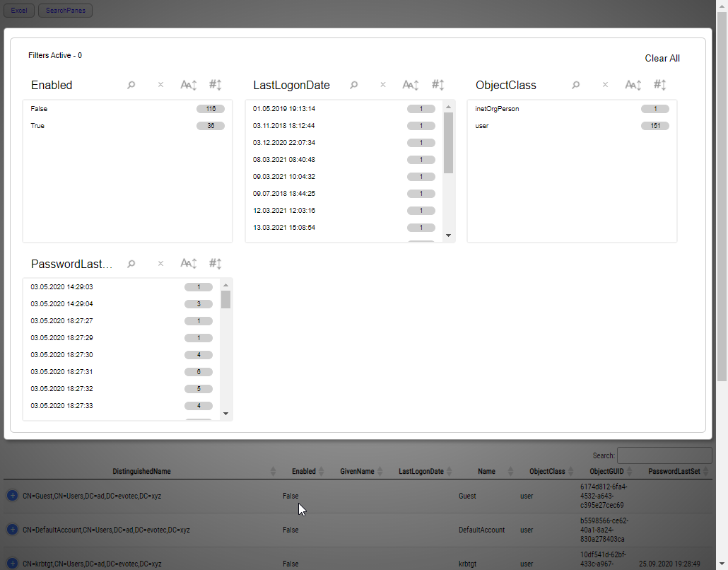Click the Excel export button
Screen dimensions: 728x570
tap(18, 10)
